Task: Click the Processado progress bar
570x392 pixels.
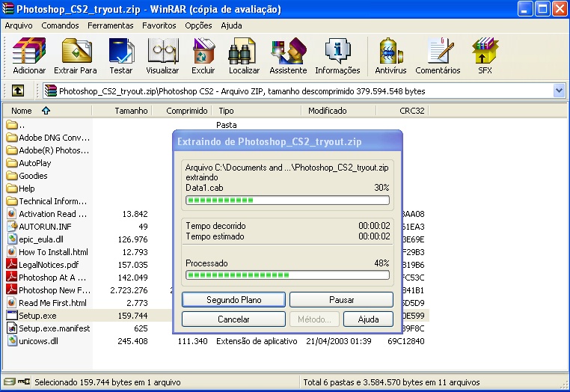Action: (x=287, y=275)
